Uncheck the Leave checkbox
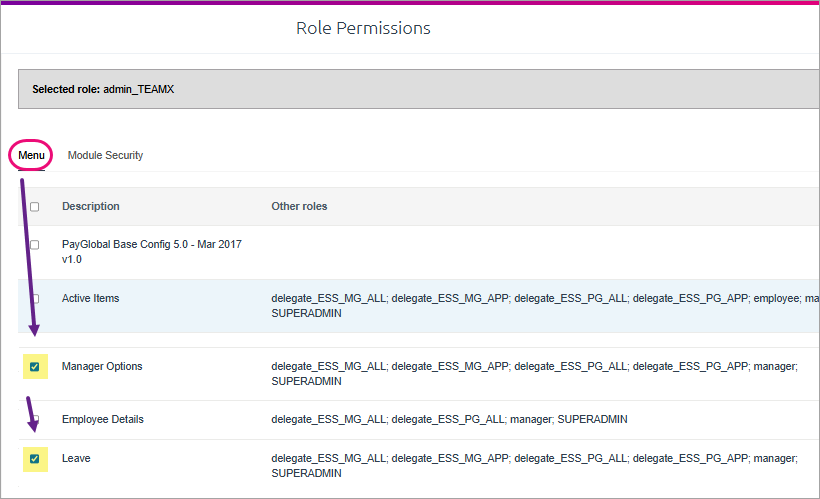The image size is (820, 499). (x=35, y=459)
